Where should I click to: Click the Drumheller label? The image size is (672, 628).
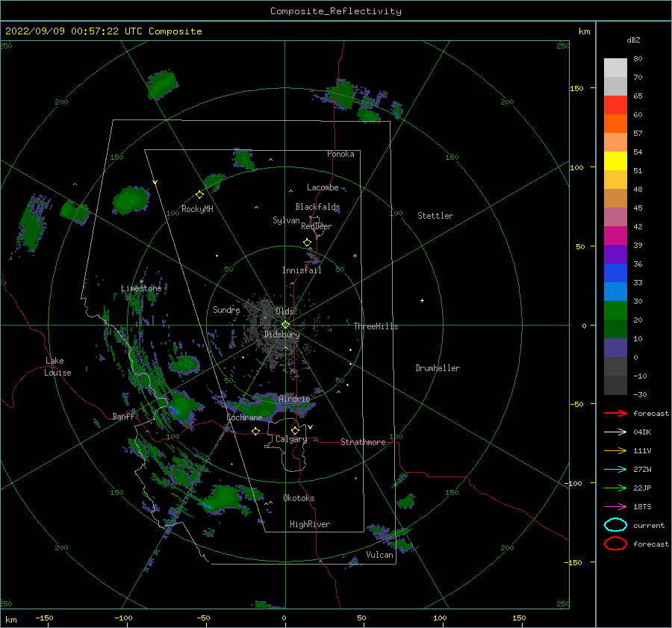pyautogui.click(x=438, y=368)
